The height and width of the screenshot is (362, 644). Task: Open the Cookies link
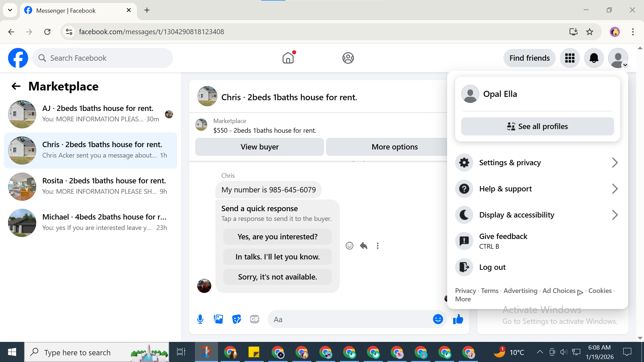[x=600, y=291]
